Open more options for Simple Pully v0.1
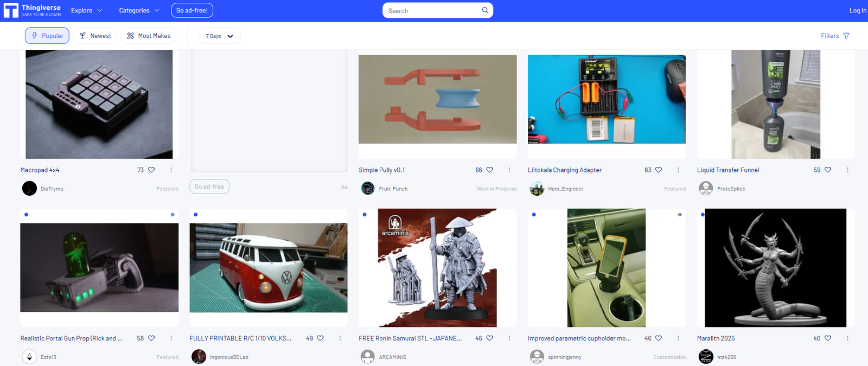 509,170
